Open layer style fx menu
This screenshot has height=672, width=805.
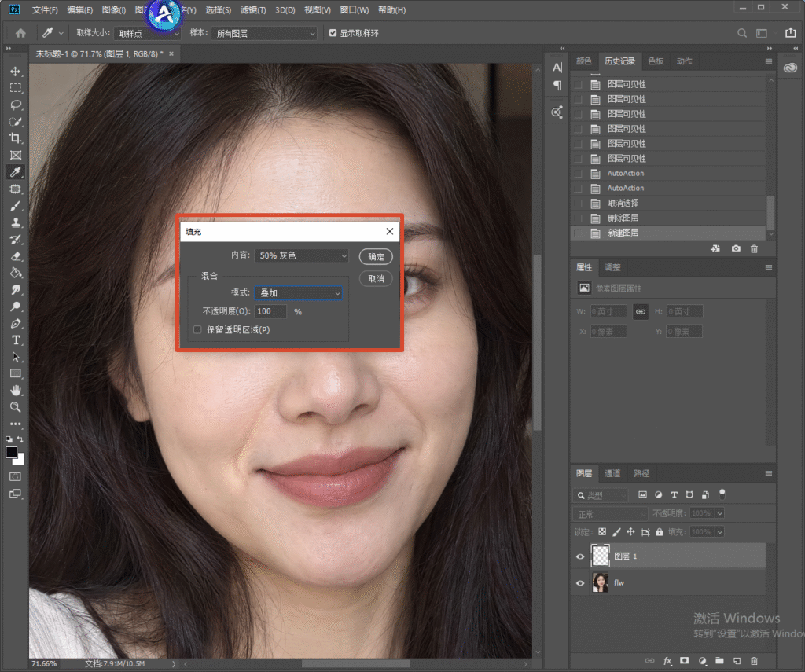(667, 661)
